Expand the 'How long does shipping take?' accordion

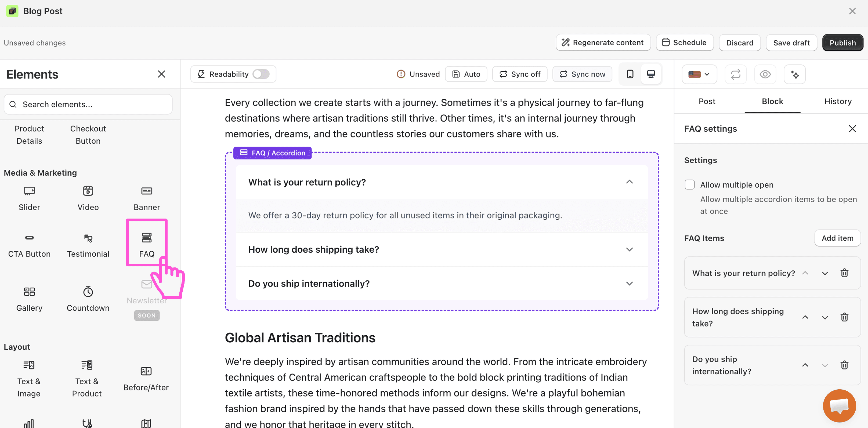pos(629,249)
